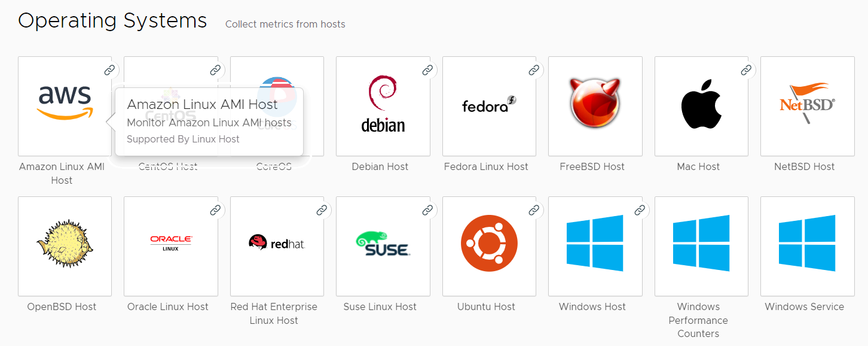Choose the Suse Linux Host tile
This screenshot has width=868, height=346.
[x=383, y=246]
